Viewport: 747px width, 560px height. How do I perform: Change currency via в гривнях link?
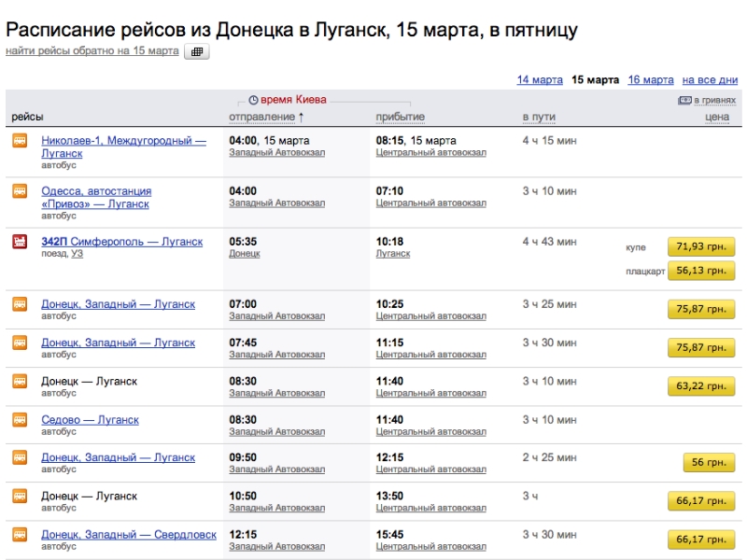point(715,100)
